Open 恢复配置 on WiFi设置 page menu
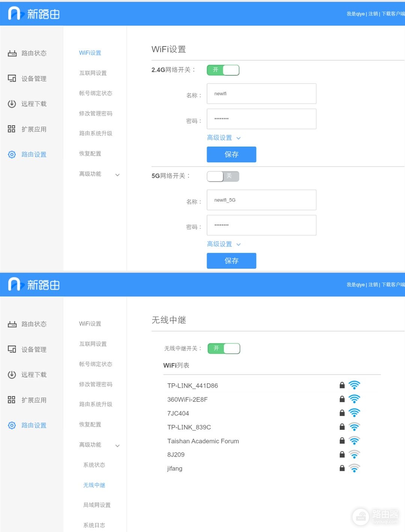Viewport: 405px width, 532px height. (x=90, y=154)
